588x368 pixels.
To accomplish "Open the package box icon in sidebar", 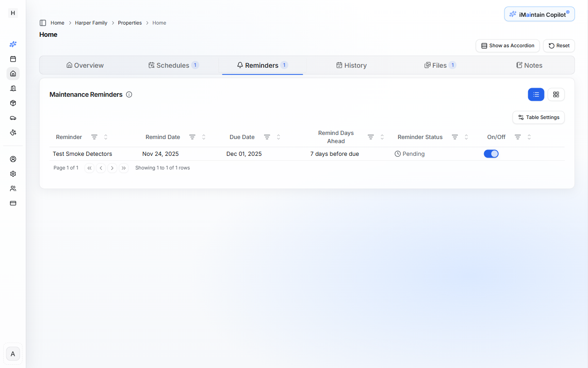I will (x=13, y=103).
